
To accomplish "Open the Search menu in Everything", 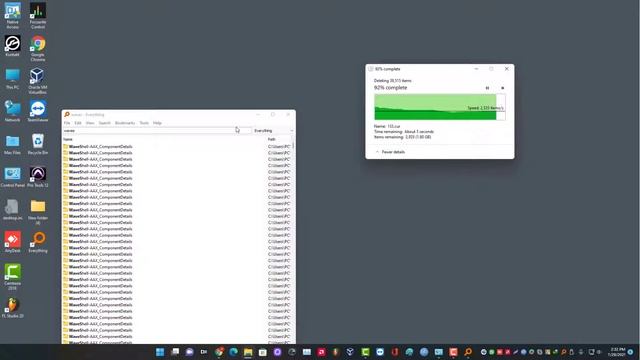I will click(x=104, y=123).
